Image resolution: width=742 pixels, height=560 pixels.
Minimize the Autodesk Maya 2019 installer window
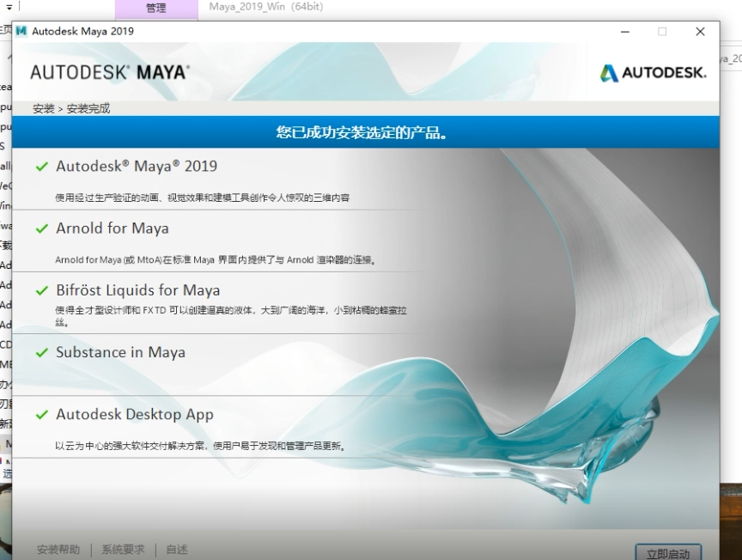click(625, 32)
